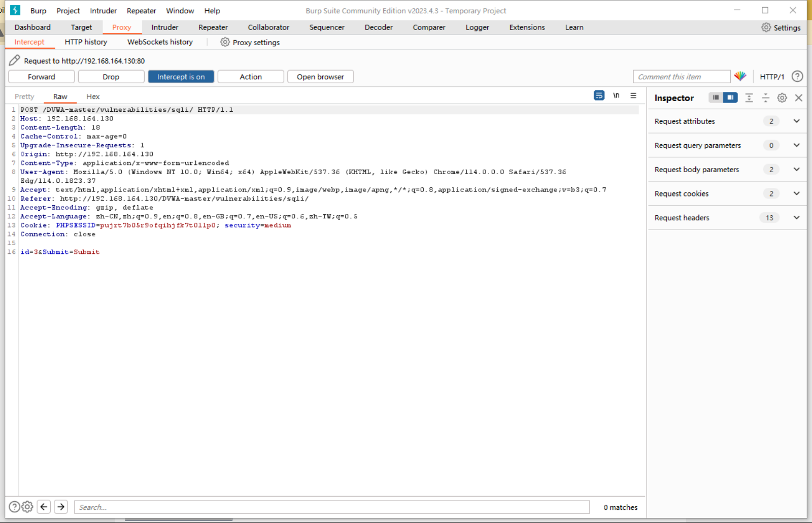Viewport: 812px width, 523px height.
Task: Open the Help menu
Action: [212, 11]
